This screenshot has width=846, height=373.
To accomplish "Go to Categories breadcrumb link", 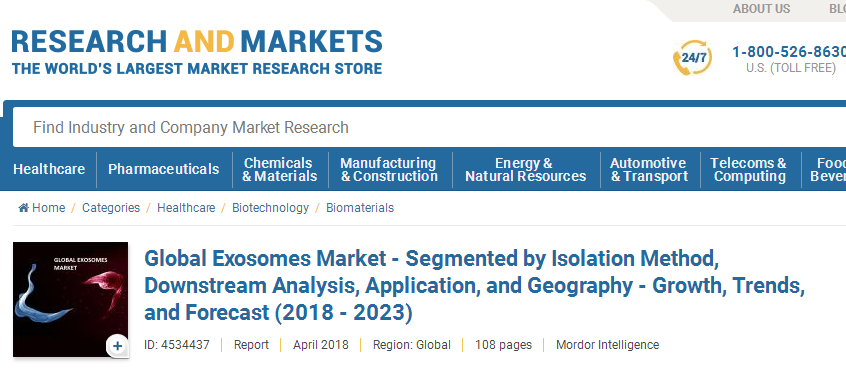I will coord(111,208).
